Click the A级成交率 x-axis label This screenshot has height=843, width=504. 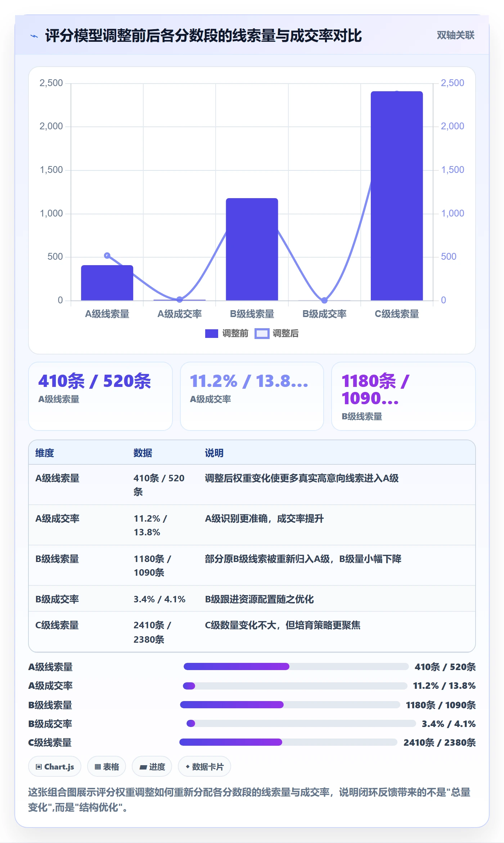point(180,314)
